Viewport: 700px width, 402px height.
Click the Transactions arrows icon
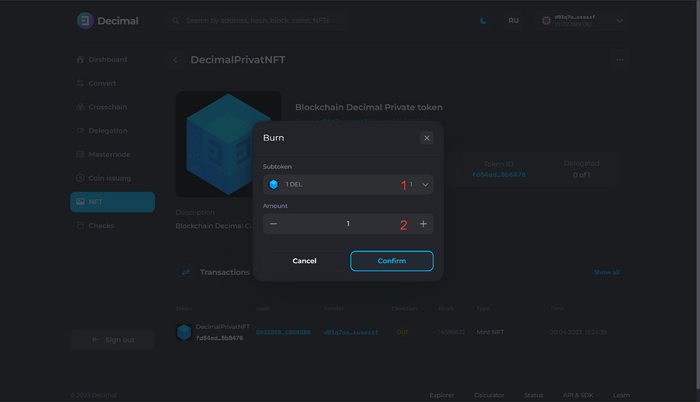(186, 272)
